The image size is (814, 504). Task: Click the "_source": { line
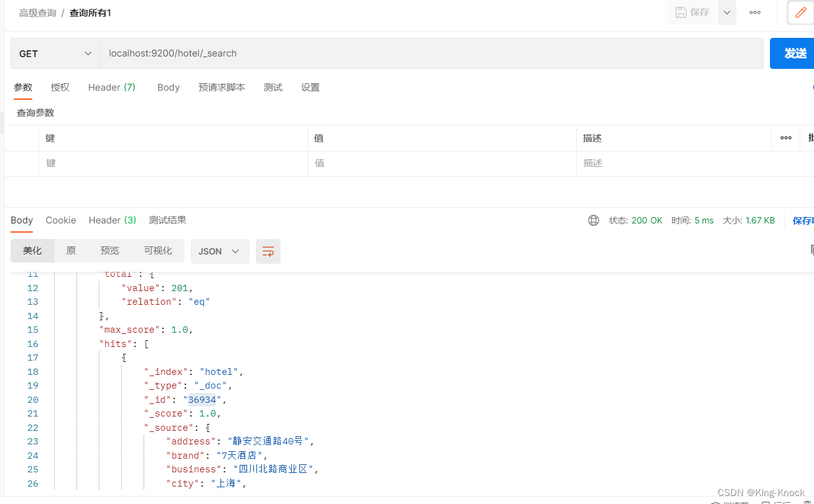(x=177, y=428)
